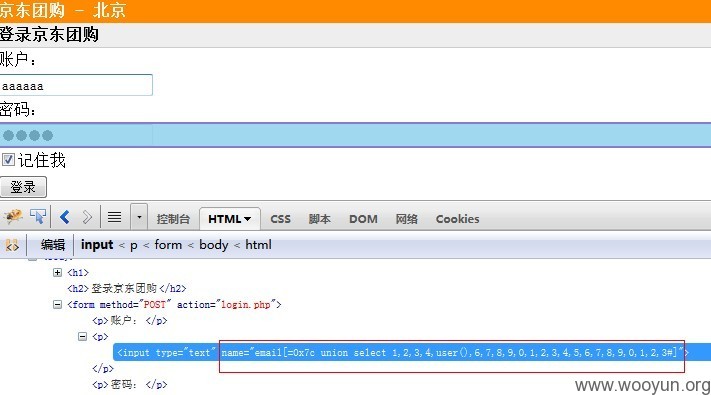
Task: Switch to the 网络 tab
Action: coord(406,219)
